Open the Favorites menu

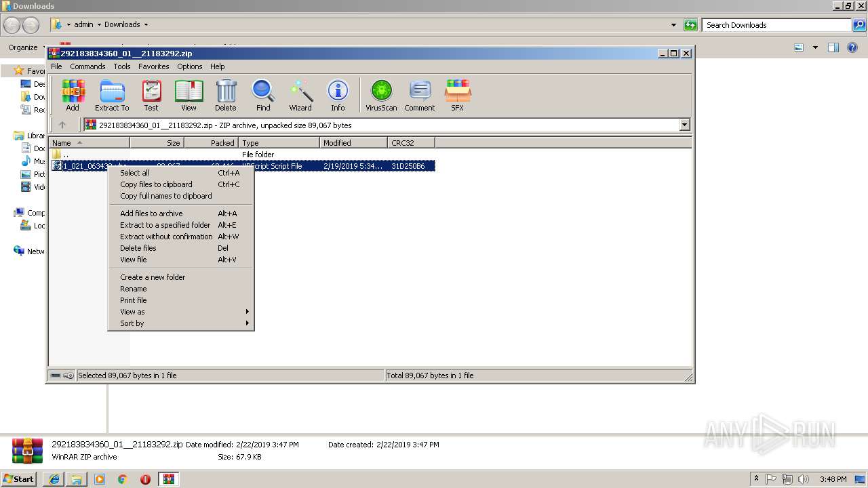click(x=154, y=66)
